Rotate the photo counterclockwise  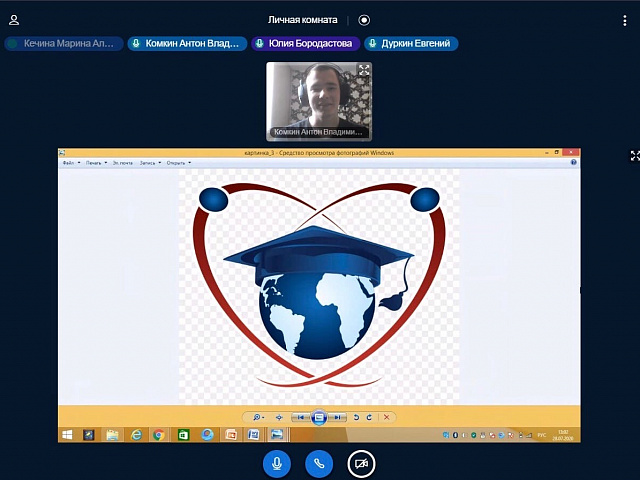pos(356,417)
